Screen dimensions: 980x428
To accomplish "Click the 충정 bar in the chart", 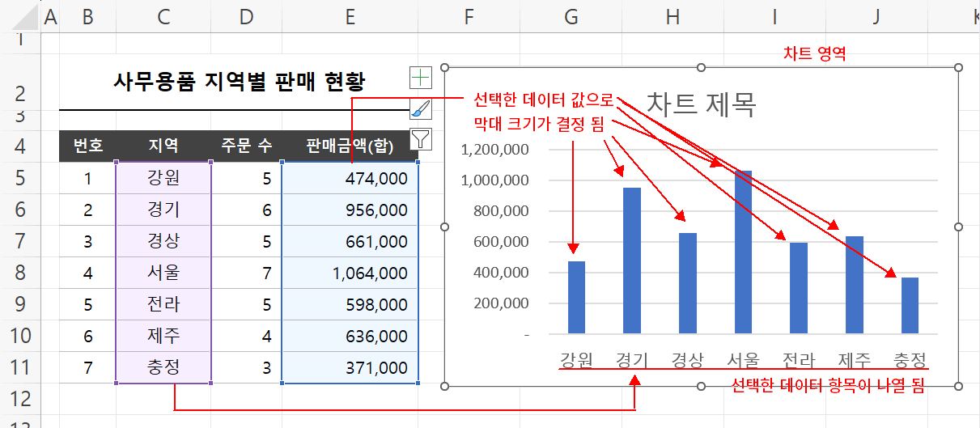I will click(x=910, y=305).
